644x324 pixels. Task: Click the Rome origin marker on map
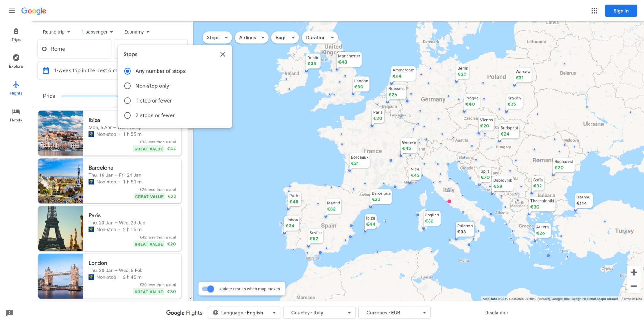click(449, 201)
